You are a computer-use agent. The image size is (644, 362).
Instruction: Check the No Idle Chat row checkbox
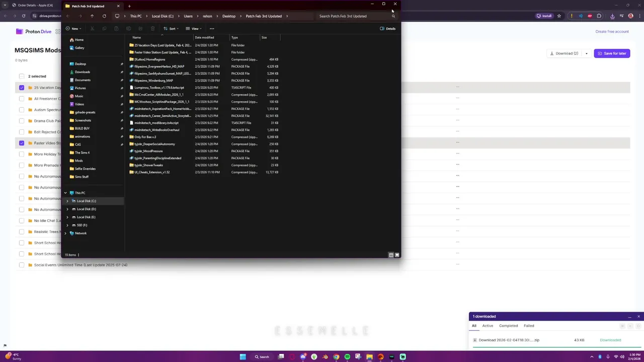[x=22, y=220]
